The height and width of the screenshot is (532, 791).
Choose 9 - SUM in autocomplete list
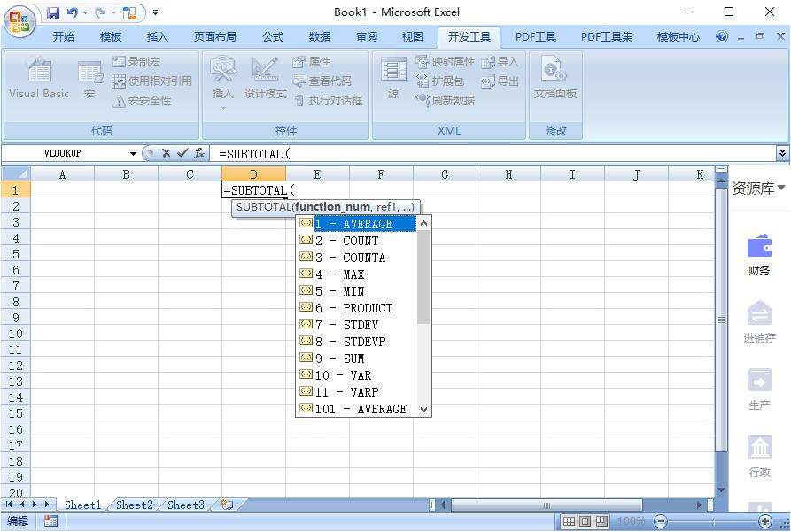[x=357, y=359]
